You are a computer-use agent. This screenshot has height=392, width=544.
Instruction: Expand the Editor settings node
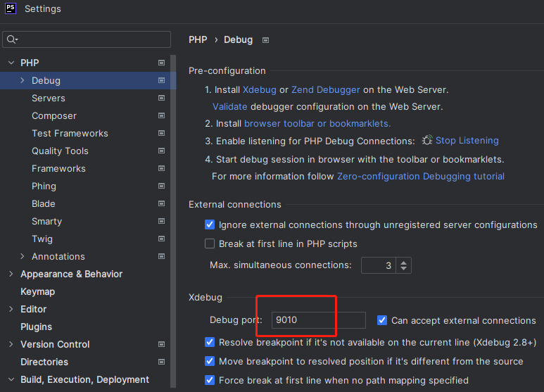pos(11,309)
